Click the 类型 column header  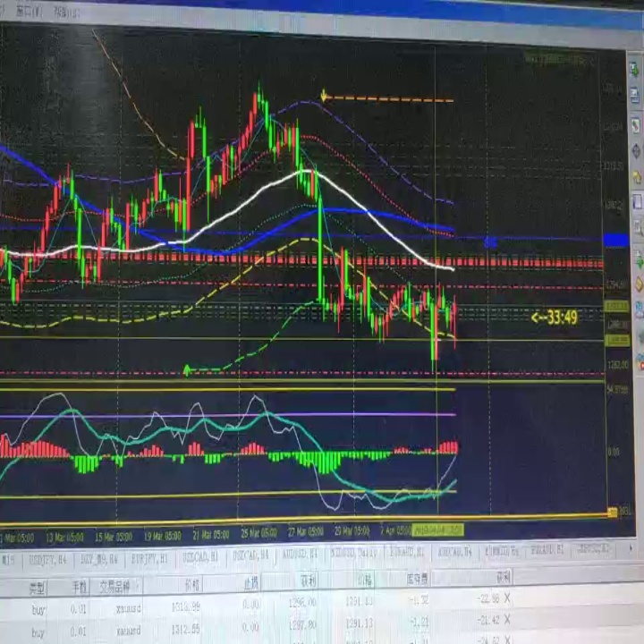pos(37,589)
